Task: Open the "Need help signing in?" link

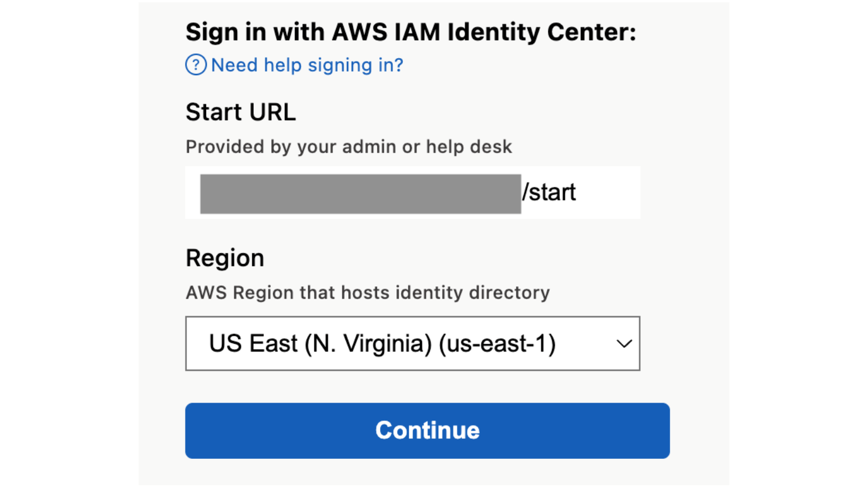Action: (x=307, y=65)
